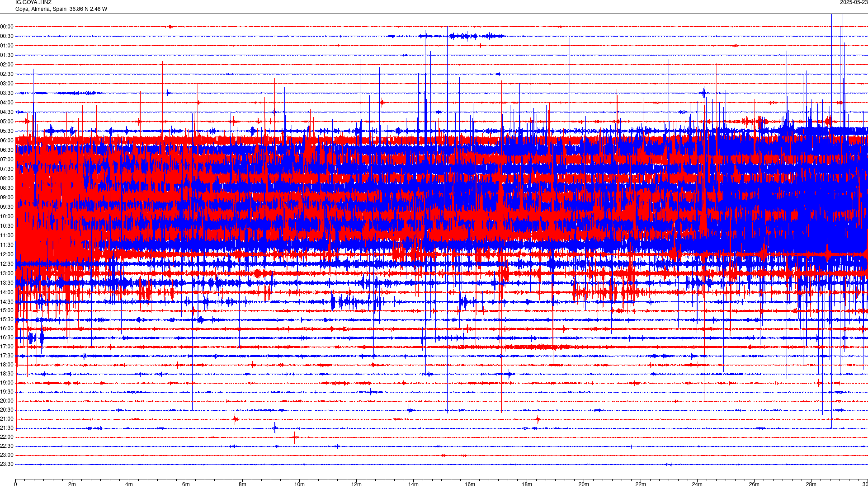Click the 2m tick label on time axis
Viewport: 868px width, 488px height.
(72, 485)
